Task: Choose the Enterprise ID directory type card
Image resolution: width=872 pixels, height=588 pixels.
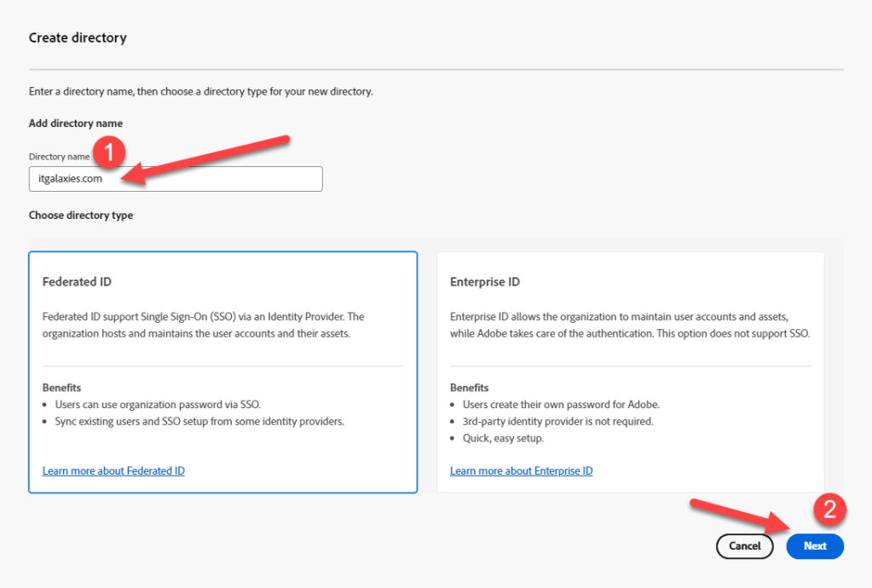Action: pos(630,372)
